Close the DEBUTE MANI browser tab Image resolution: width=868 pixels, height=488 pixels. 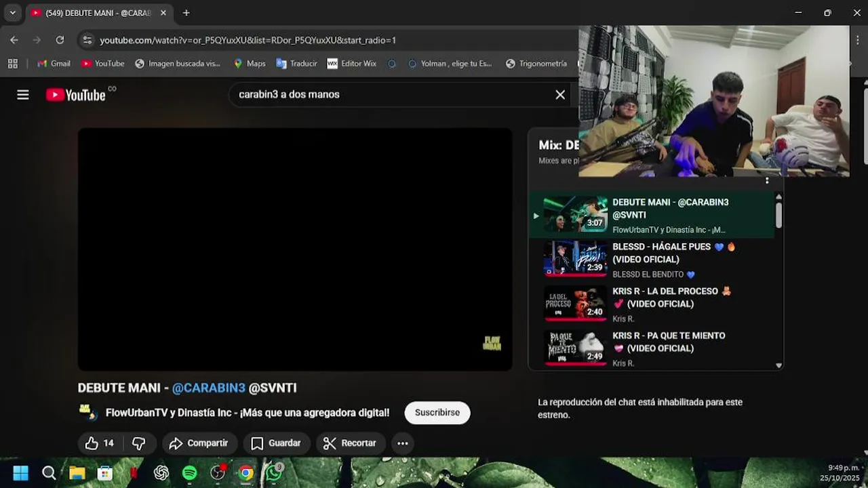(163, 13)
